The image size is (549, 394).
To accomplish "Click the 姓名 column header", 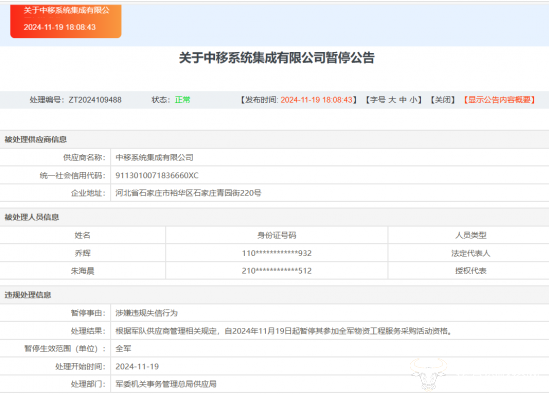I will 83,235.
